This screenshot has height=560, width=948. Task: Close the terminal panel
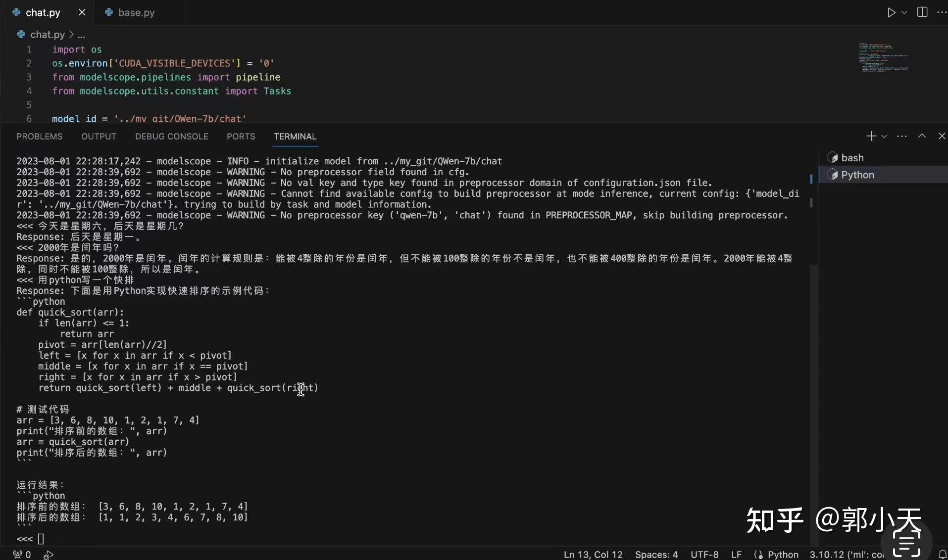pos(942,136)
